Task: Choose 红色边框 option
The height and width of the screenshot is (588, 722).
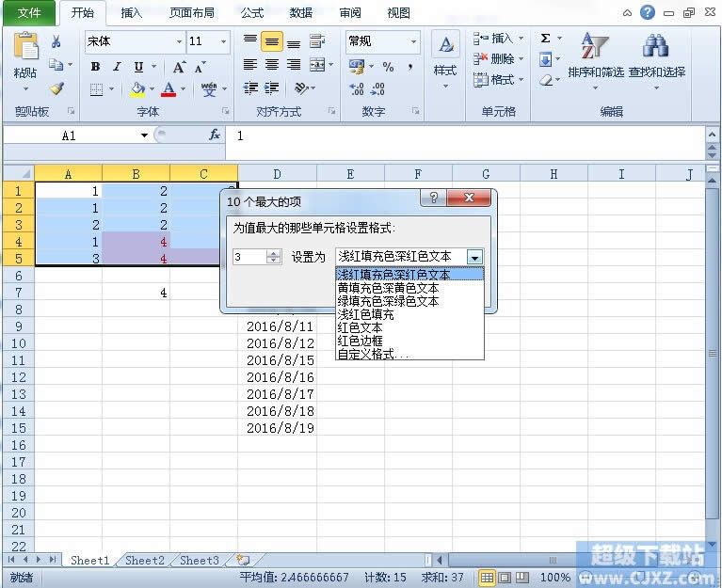Action: pyautogui.click(x=409, y=341)
